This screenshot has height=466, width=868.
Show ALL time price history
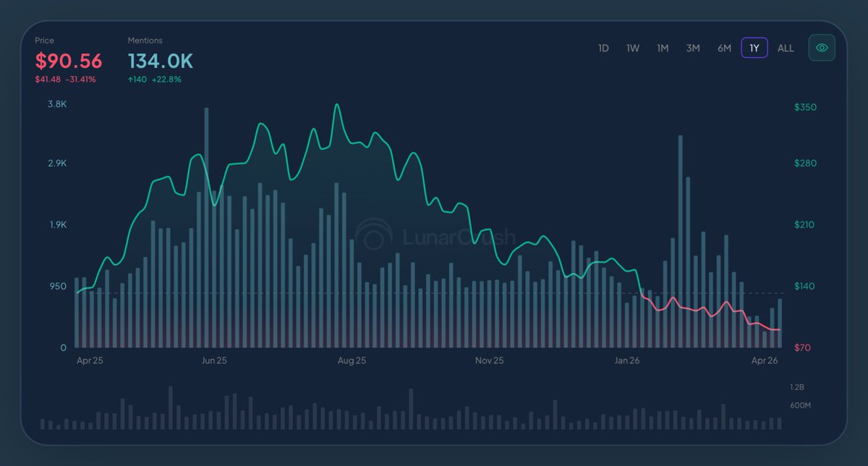[786, 48]
